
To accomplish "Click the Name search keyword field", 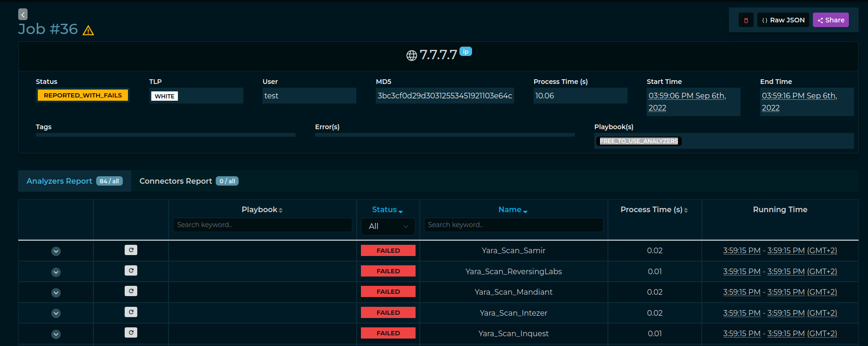I will point(514,225).
